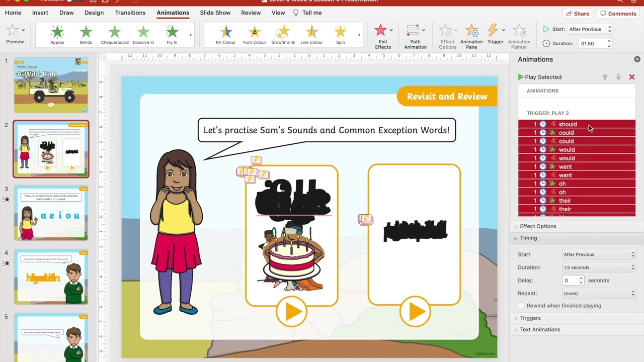This screenshot has height=362, width=644.
Task: Switch to the Slide Show tab
Action: (215, 13)
